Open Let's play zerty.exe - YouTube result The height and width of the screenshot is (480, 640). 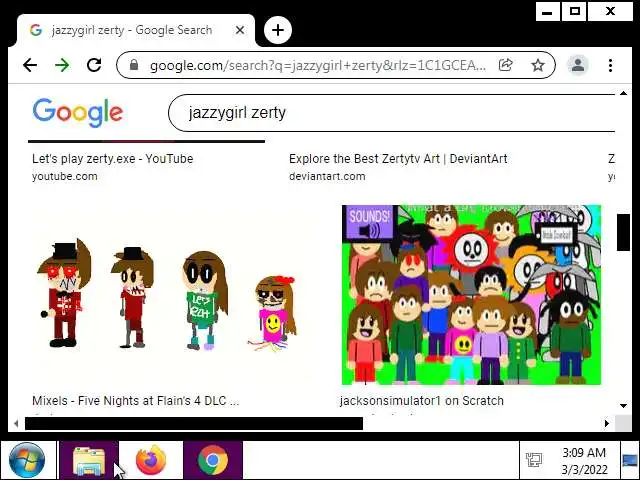(x=113, y=158)
